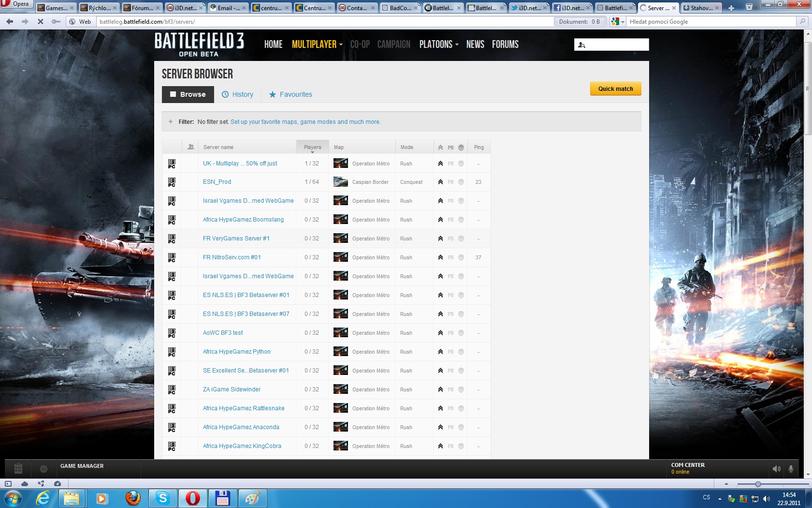
Task: Open the Google search engine dropdown
Action: tap(618, 22)
